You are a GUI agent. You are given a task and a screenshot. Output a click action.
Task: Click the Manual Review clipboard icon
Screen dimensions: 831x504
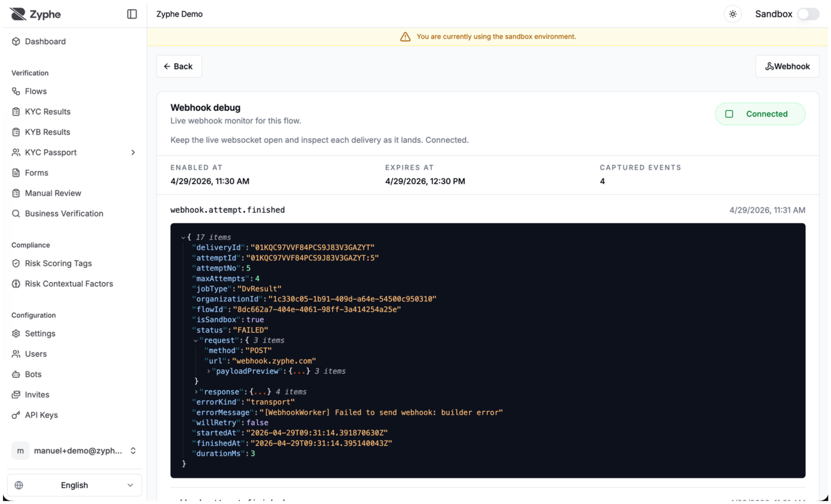point(16,193)
